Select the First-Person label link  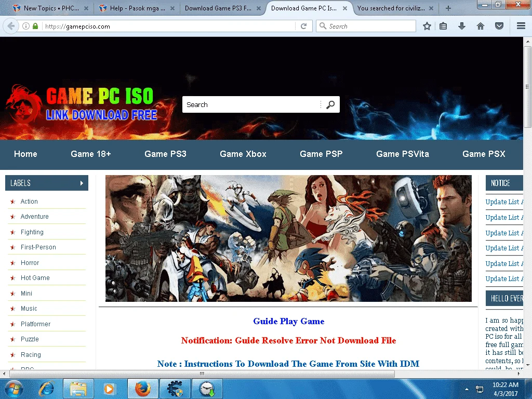click(38, 247)
